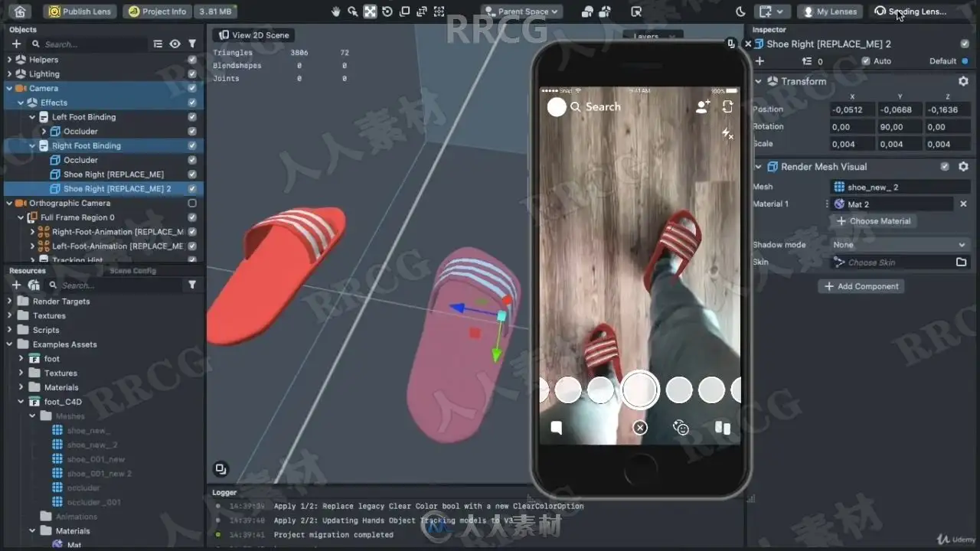Screen dimensions: 980x551
Task: Select the zoom magnifier tool in top toolbar
Action: point(353,11)
